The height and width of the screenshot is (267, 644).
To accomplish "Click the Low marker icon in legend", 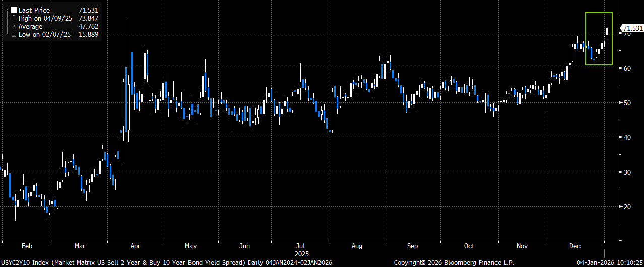I will tap(14, 34).
